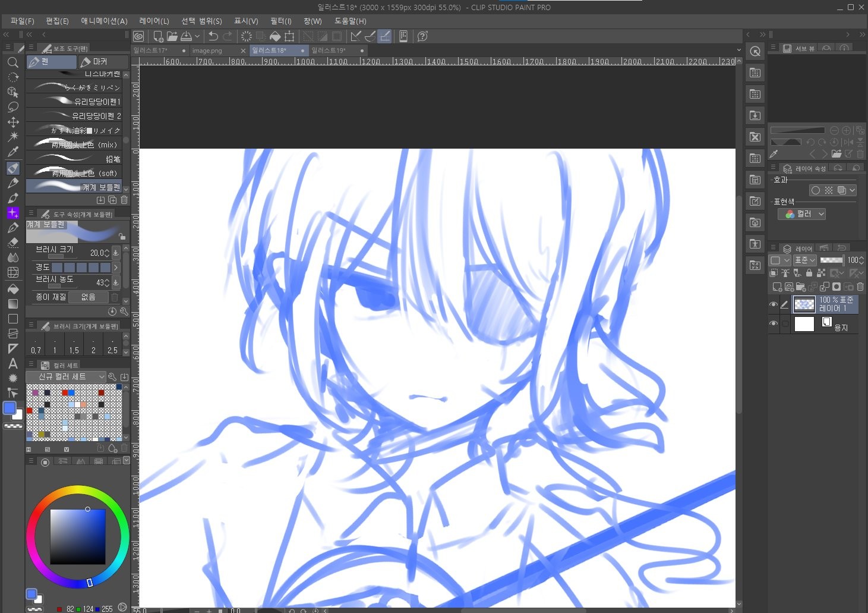
Task: Hide 레이어 1 using its eye icon
Action: pos(773,304)
